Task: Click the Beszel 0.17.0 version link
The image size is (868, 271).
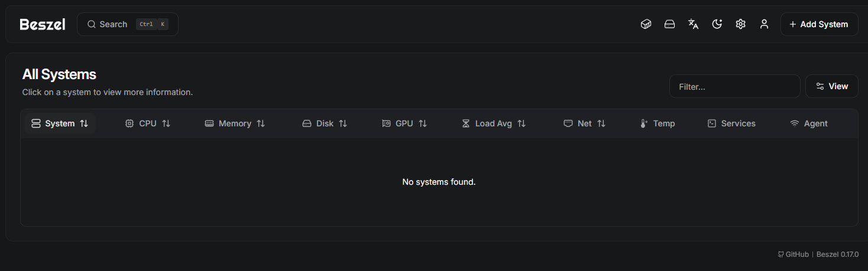Action: click(x=837, y=254)
